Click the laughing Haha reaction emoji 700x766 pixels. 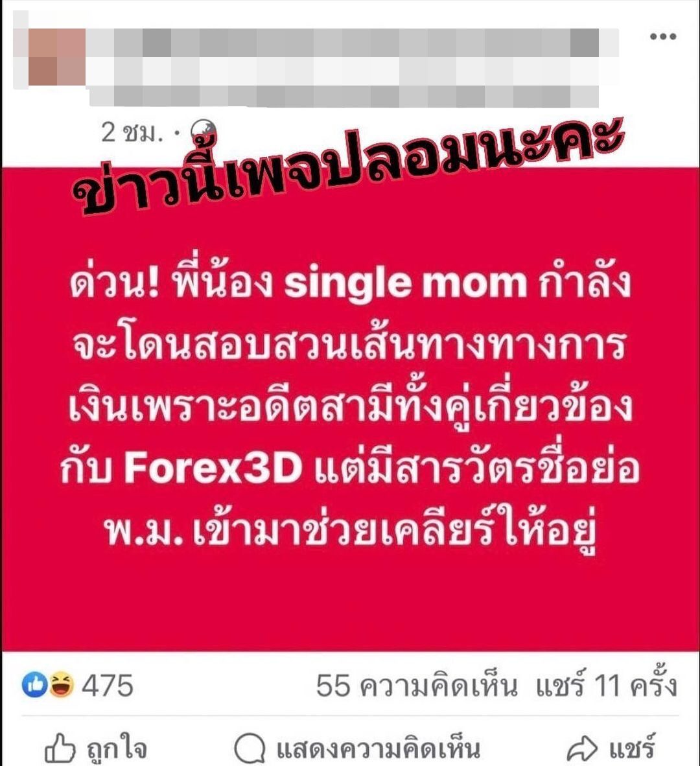pyautogui.click(x=60, y=685)
